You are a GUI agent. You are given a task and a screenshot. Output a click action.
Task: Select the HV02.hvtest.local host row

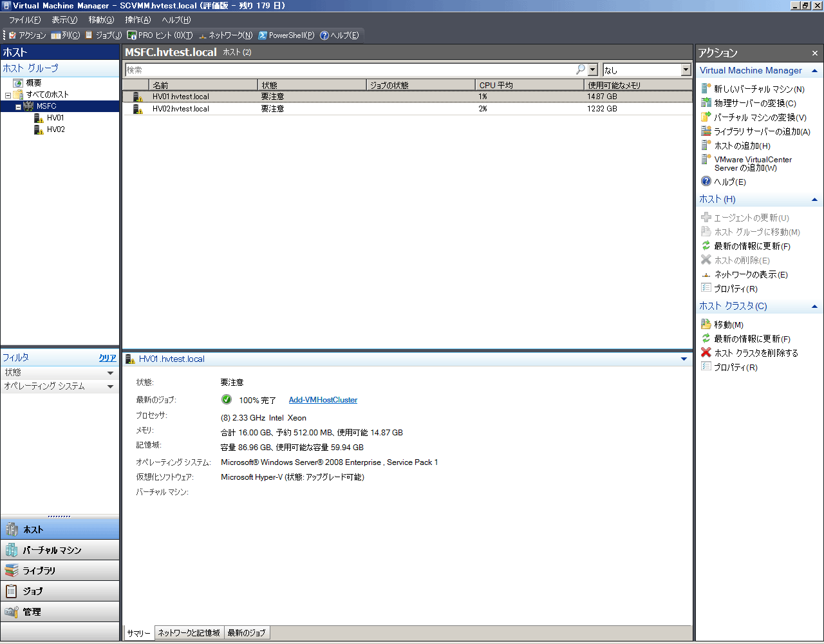click(407, 109)
